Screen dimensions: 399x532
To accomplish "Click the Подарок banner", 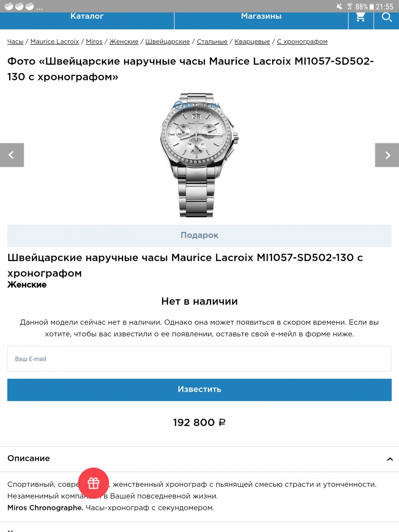I will [x=199, y=236].
